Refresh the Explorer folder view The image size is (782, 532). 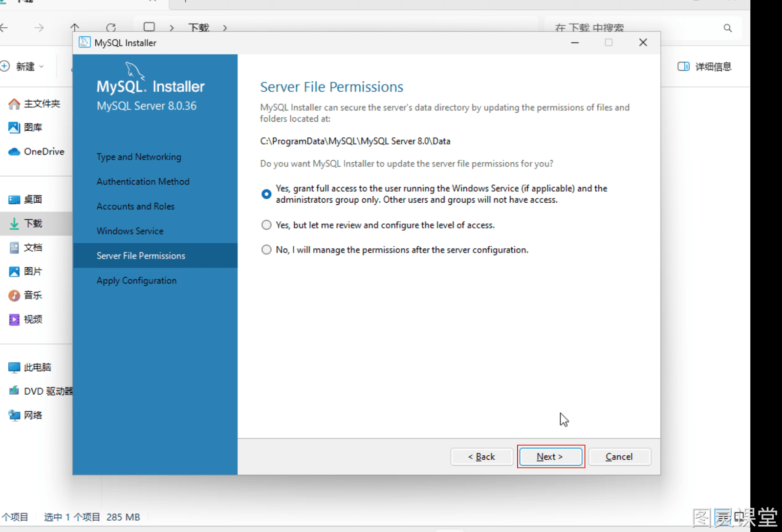tap(111, 28)
